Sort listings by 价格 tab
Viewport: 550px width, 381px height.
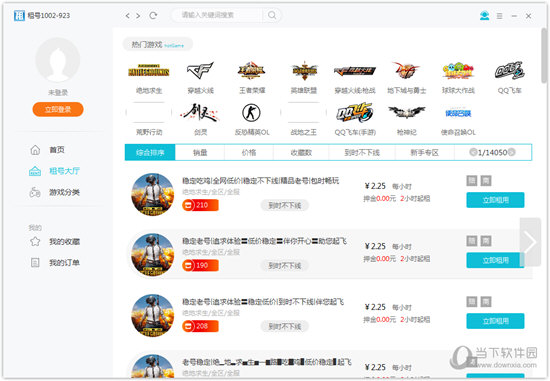tap(249, 153)
